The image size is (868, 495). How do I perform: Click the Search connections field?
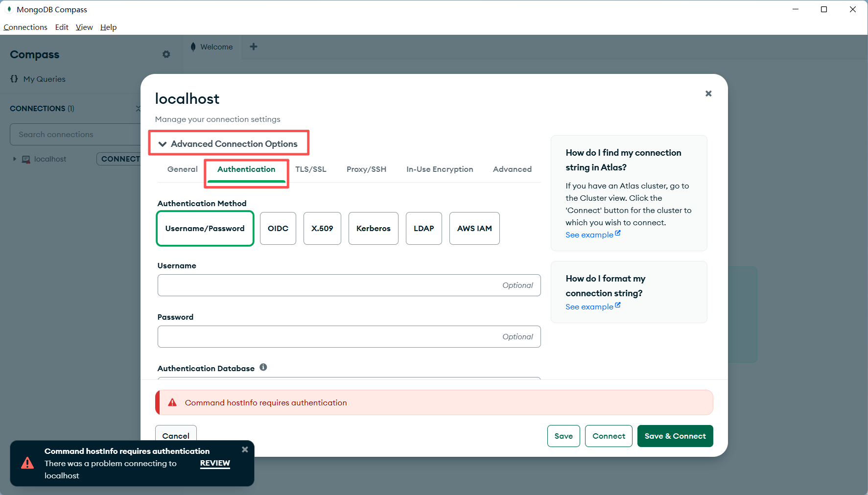coord(76,134)
